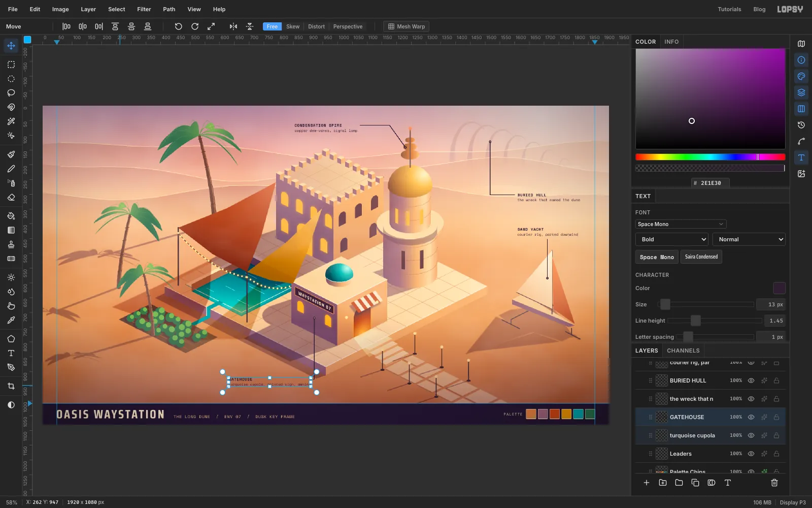
Task: Open the Space Mono font family dropdown
Action: 681,224
